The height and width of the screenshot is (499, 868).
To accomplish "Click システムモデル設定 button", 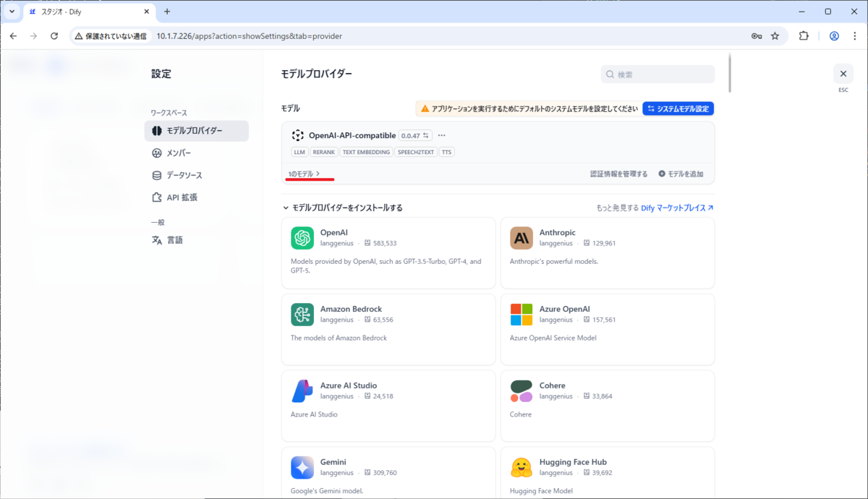I will coord(678,108).
